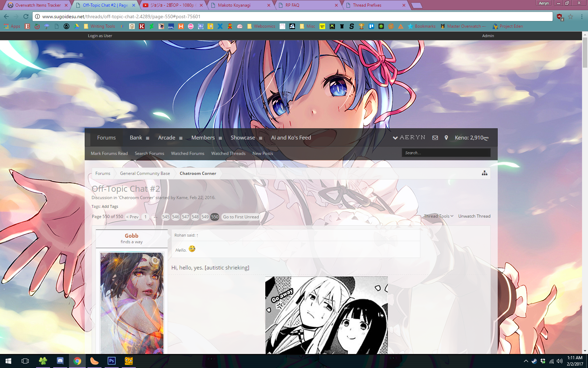588x368 pixels.
Task: Click the uBlock Origin extension icon
Action: (x=560, y=16)
